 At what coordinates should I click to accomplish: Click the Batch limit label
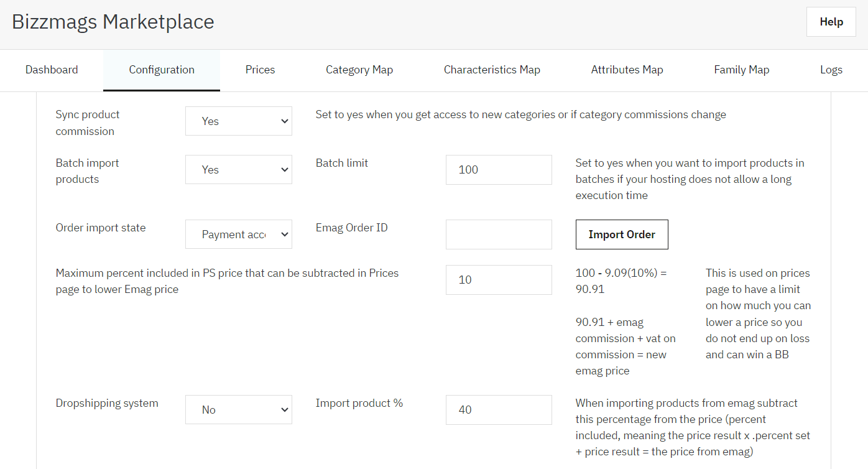pos(342,163)
